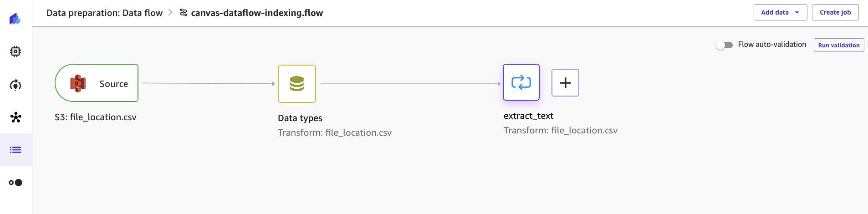Select the circular arrows sidebar icon
This screenshot has height=214, width=868.
pyautogui.click(x=15, y=85)
